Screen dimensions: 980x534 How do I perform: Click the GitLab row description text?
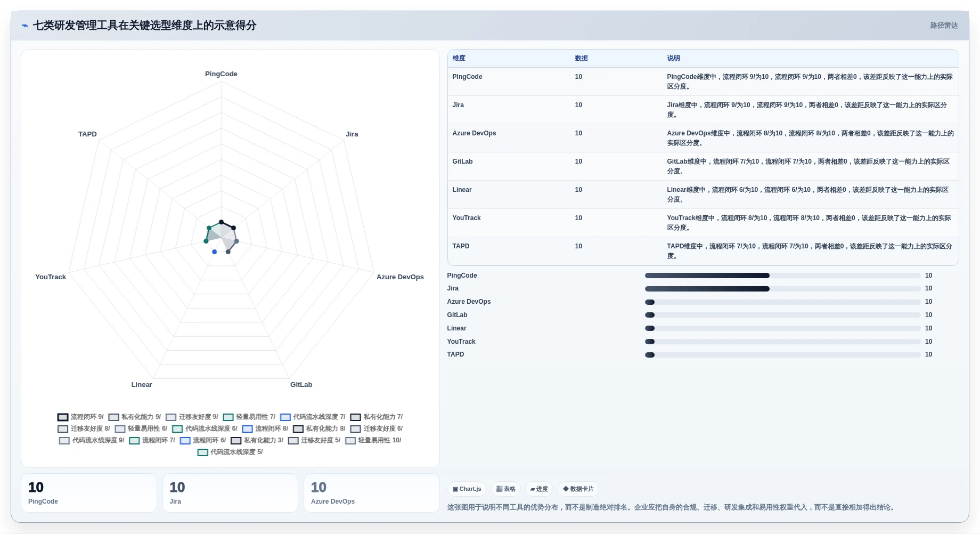pyautogui.click(x=808, y=166)
